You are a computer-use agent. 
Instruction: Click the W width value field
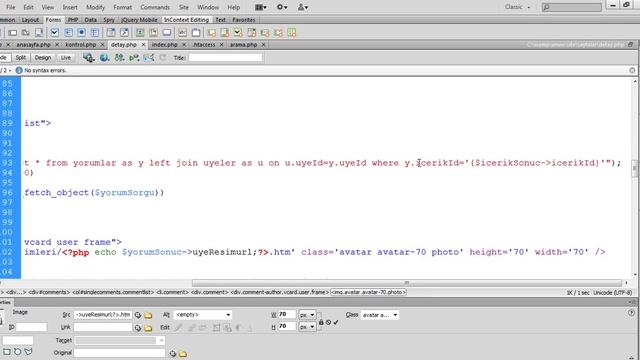pyautogui.click(x=287, y=314)
